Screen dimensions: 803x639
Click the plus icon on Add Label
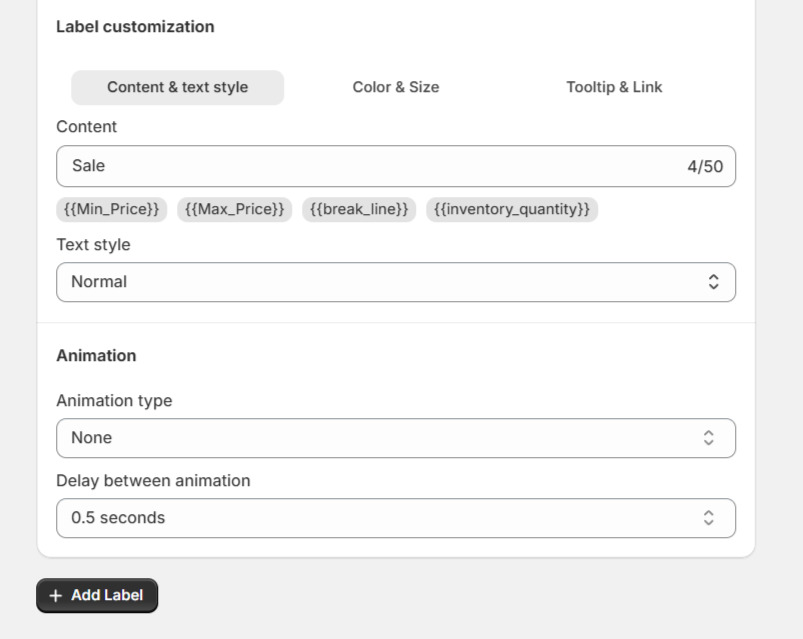[x=55, y=595]
